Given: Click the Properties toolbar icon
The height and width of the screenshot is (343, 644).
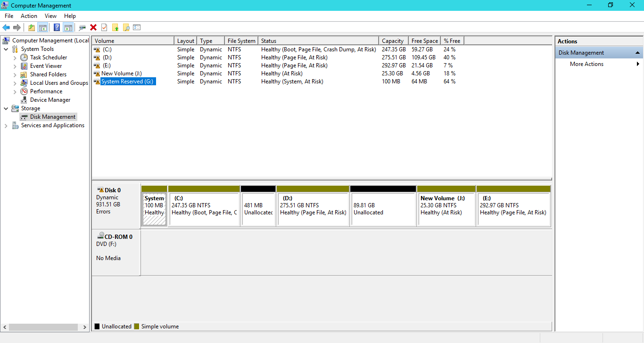Looking at the screenshot, I should [x=104, y=27].
